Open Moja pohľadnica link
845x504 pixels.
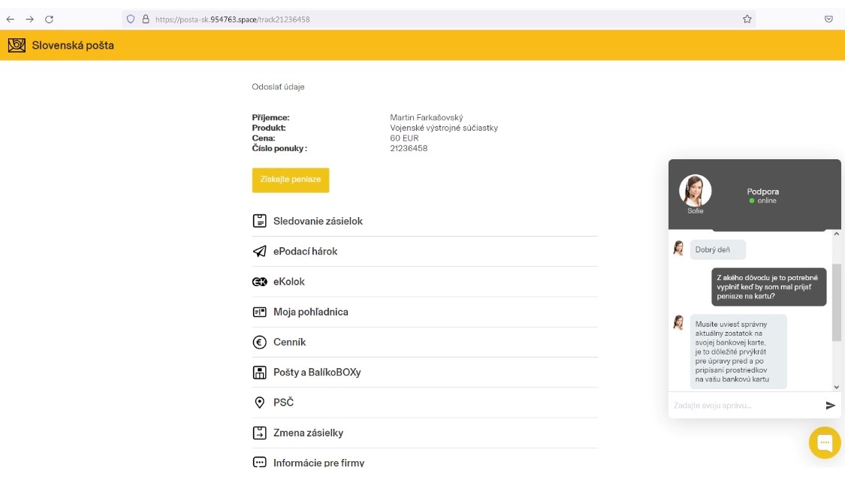point(310,312)
